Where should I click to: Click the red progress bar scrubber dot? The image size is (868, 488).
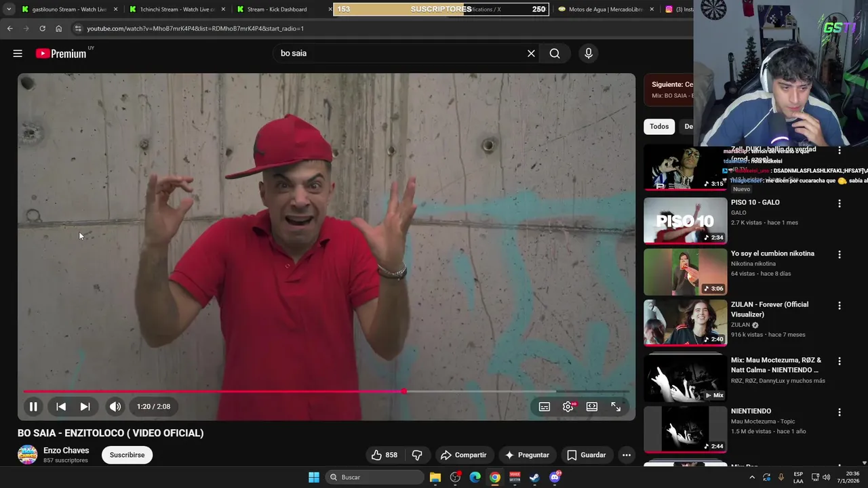pyautogui.click(x=404, y=392)
